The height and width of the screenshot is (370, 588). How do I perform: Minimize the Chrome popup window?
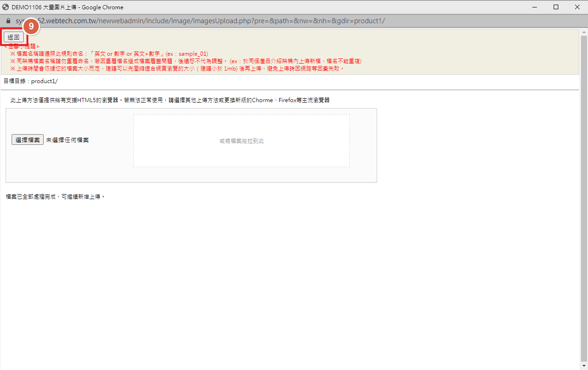(x=535, y=7)
